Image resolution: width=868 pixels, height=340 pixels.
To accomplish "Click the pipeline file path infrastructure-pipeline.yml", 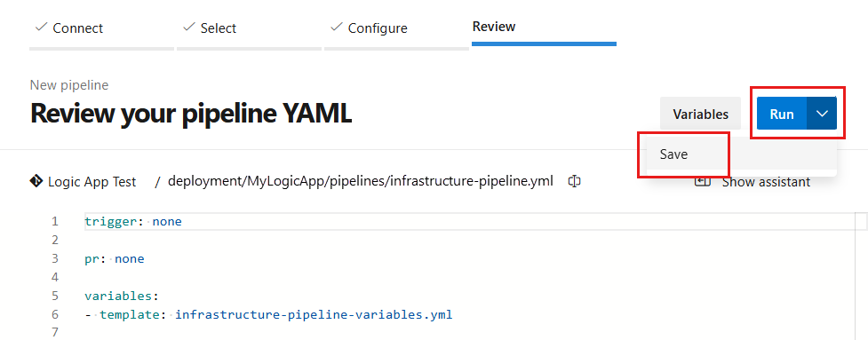I will pyautogui.click(x=361, y=181).
